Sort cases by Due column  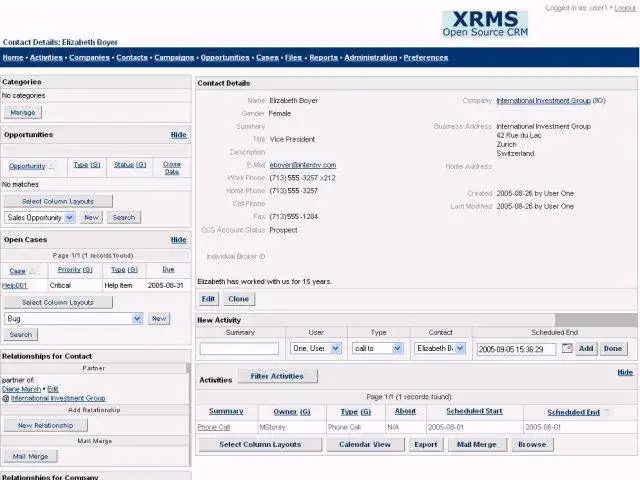pos(168,269)
